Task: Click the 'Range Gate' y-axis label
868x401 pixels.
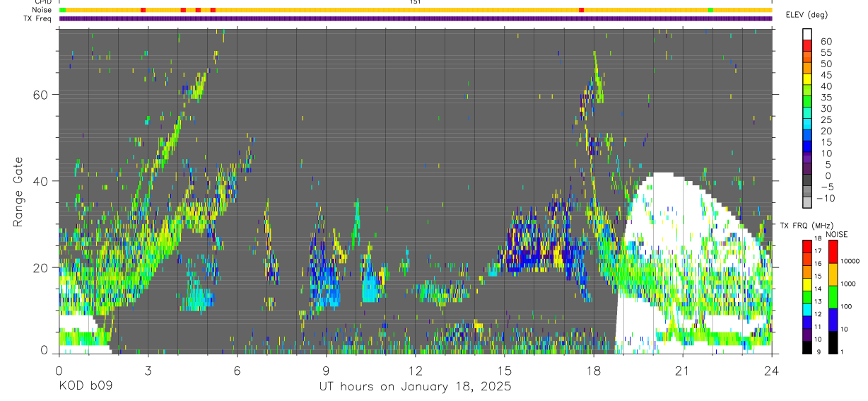Action: click(x=19, y=192)
